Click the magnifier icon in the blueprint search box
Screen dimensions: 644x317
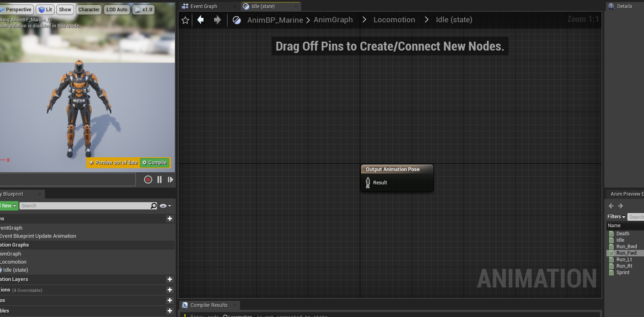click(x=154, y=206)
